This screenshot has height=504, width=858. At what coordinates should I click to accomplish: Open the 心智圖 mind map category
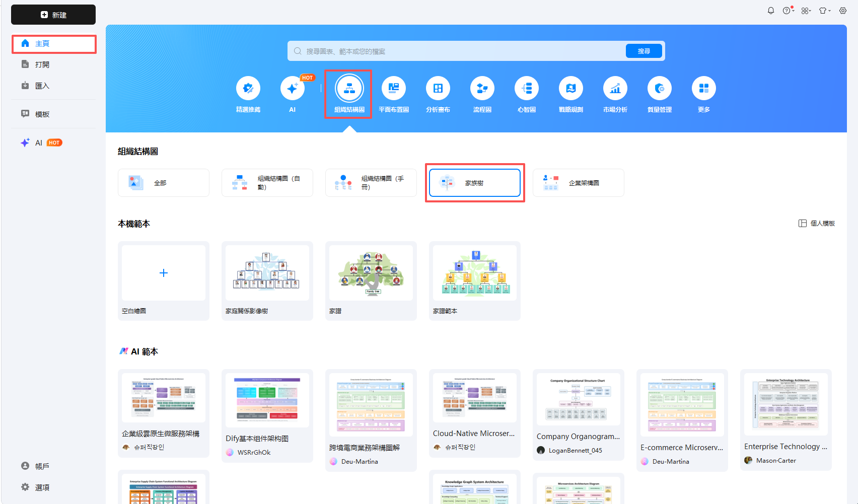pyautogui.click(x=526, y=94)
